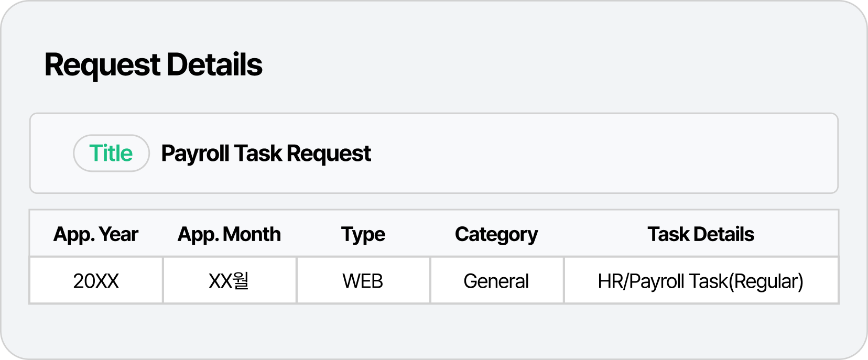
Task: Click the Request Details heading
Action: [x=153, y=65]
